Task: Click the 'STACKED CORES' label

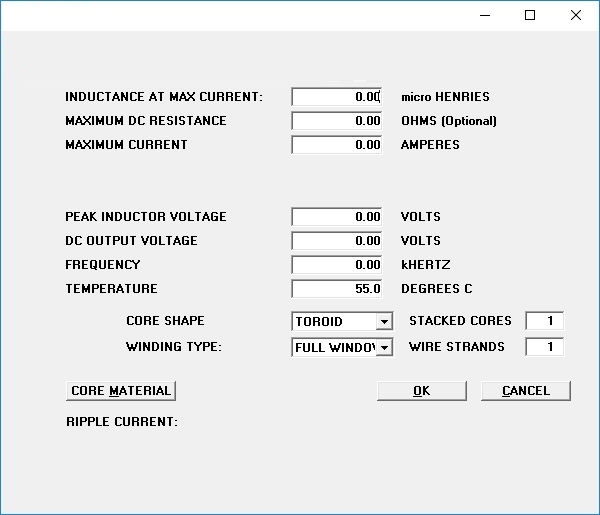Action: click(460, 321)
